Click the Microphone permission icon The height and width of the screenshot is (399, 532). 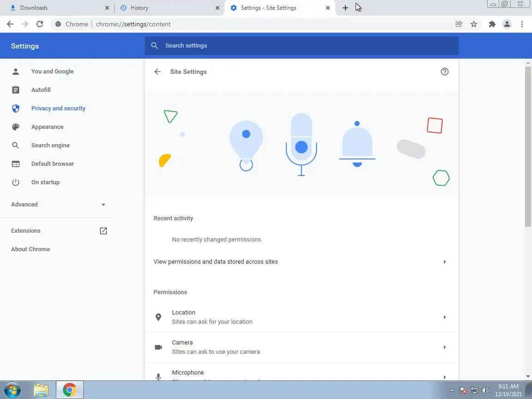[x=158, y=377]
